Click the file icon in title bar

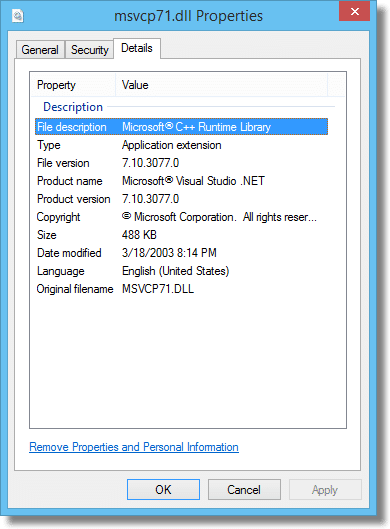click(x=18, y=16)
